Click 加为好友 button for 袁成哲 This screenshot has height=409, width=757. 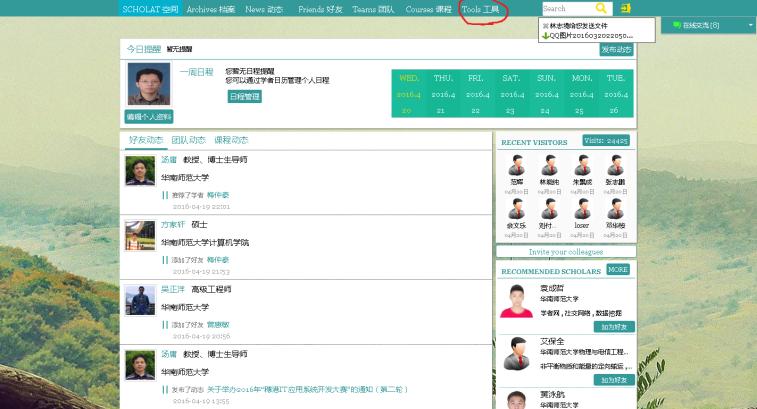click(614, 326)
